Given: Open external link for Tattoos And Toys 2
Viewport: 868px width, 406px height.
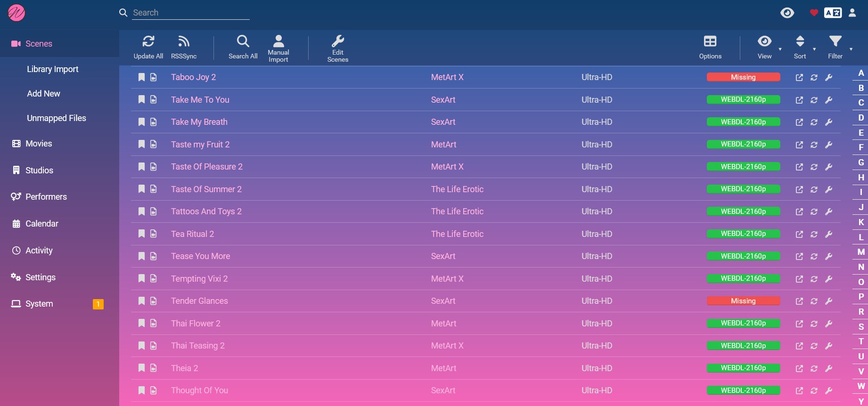Looking at the screenshot, I should (799, 211).
